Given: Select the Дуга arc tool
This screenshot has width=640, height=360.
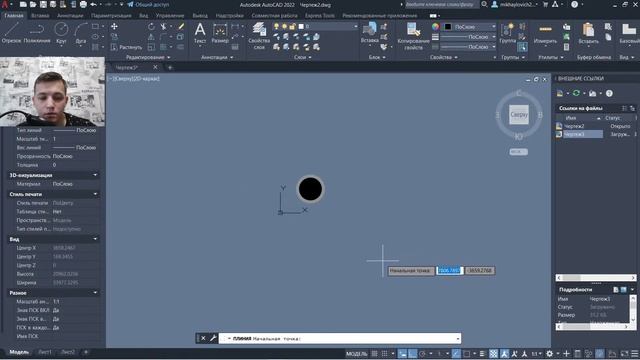Looking at the screenshot, I should click(x=81, y=33).
